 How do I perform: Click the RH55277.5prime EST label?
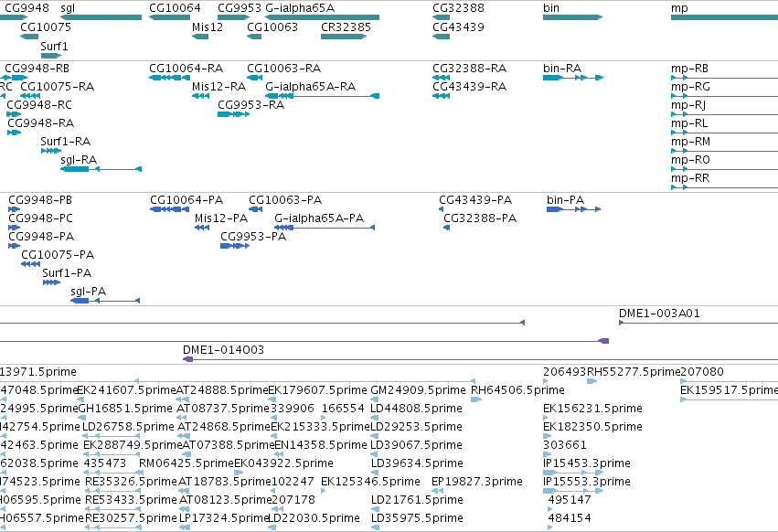click(x=634, y=372)
